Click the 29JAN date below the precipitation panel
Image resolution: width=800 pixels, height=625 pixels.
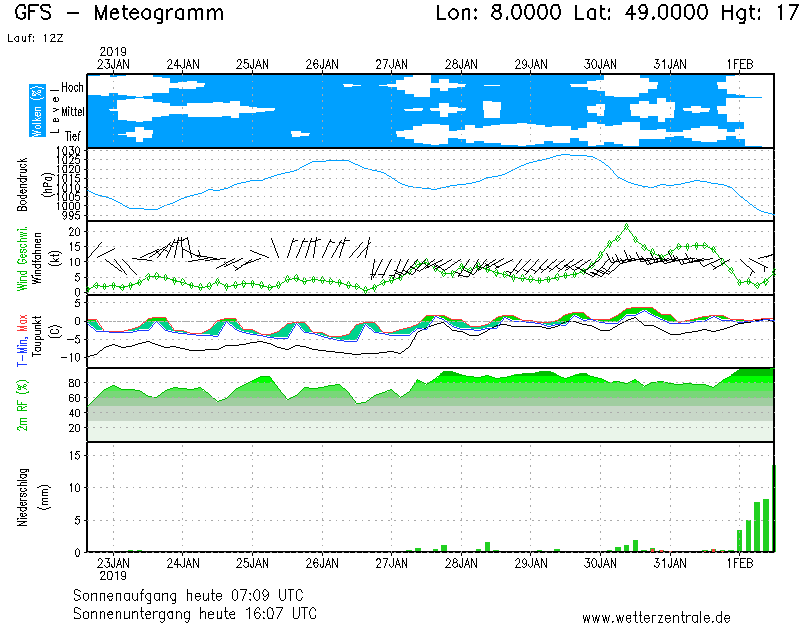531,563
